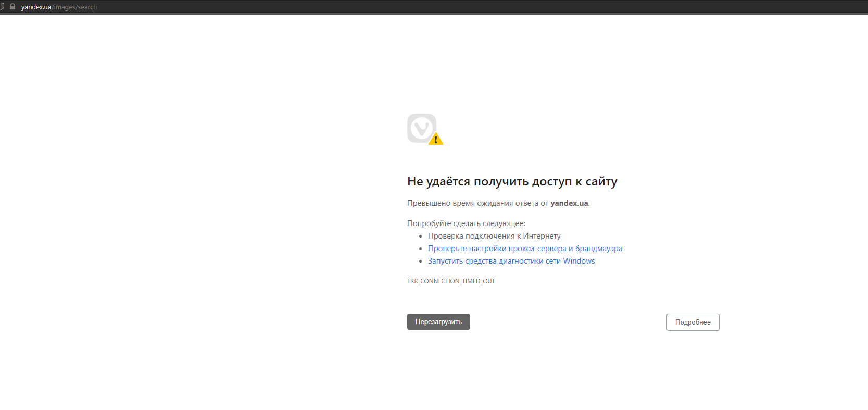Click the Подробнее details button
868x410 pixels.
(x=693, y=322)
